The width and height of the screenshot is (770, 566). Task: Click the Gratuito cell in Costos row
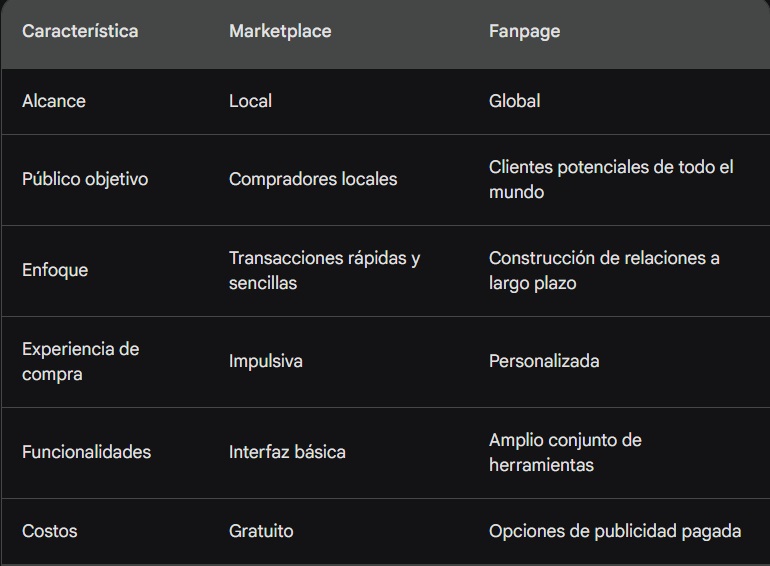coord(261,531)
